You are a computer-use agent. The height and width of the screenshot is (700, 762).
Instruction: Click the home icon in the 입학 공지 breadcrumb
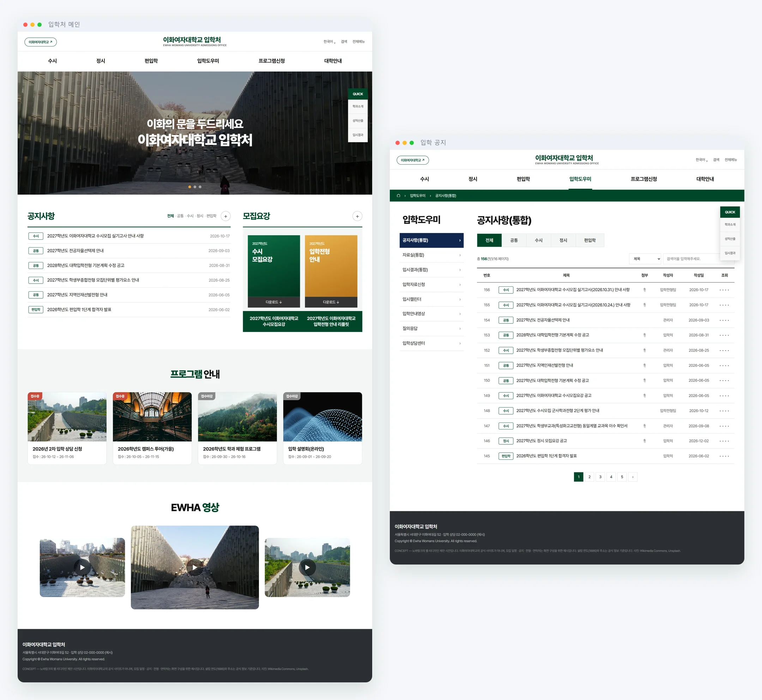click(x=398, y=195)
